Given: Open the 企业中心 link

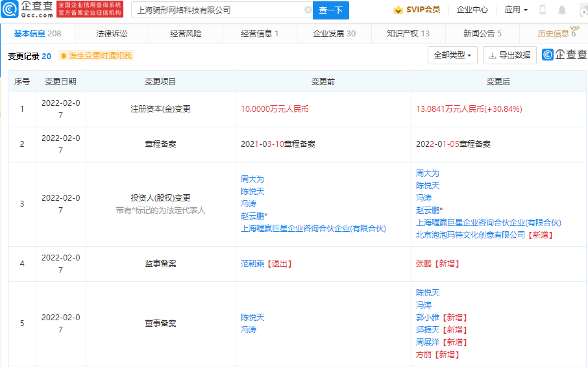Looking at the screenshot, I should click(x=472, y=10).
